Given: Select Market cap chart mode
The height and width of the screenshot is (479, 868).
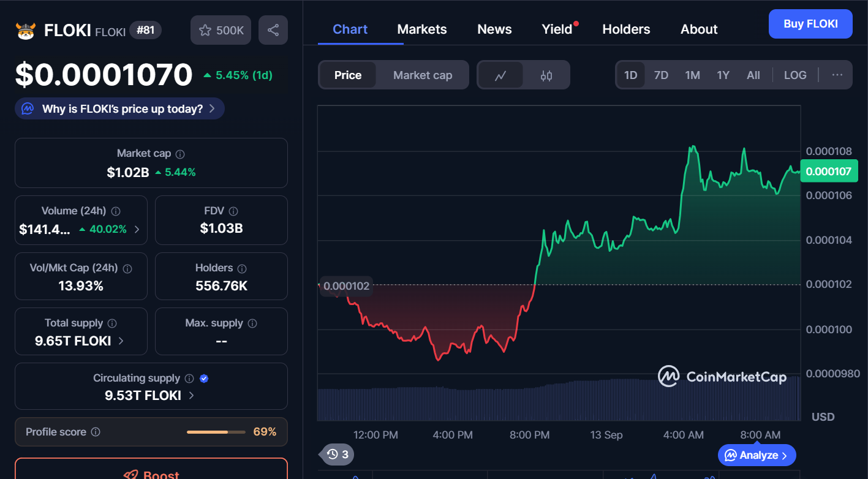Looking at the screenshot, I should pyautogui.click(x=423, y=75).
